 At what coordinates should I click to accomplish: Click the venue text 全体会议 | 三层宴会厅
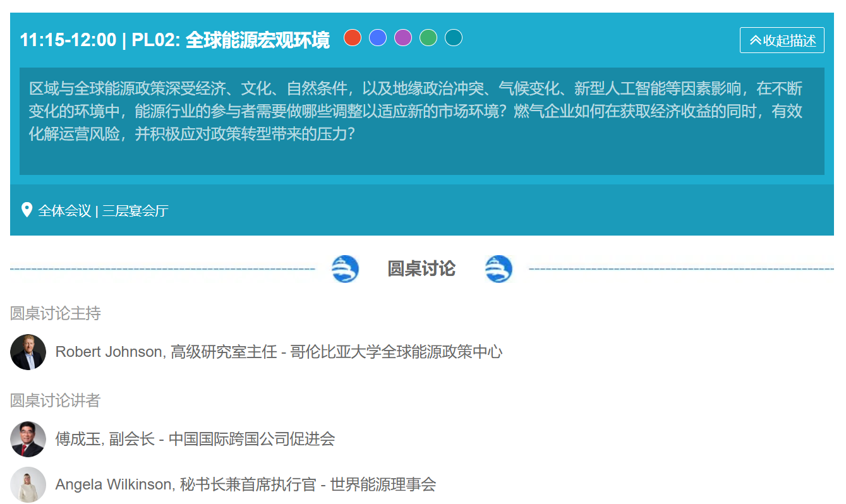point(104,211)
